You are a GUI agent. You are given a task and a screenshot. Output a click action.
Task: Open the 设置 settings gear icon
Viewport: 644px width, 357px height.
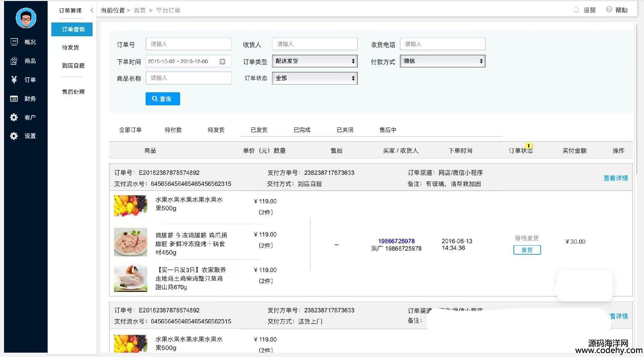(14, 136)
